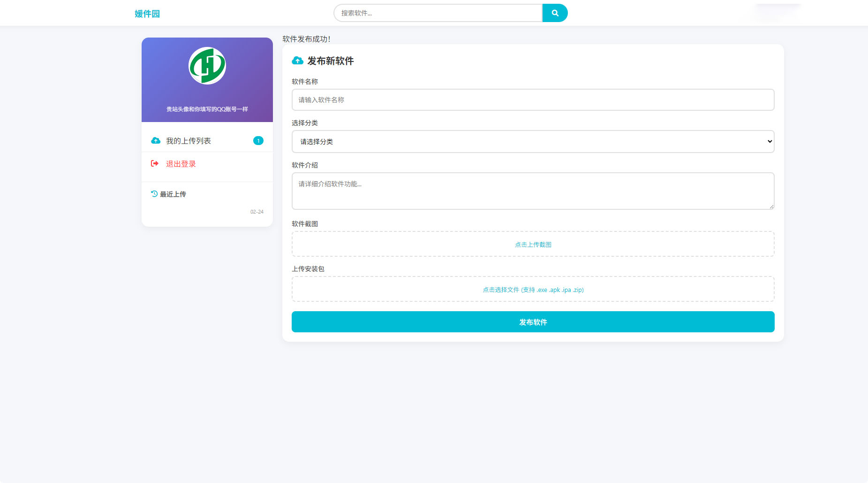Open the 请选择分类 category dropdown
Viewport: 868px width, 483px height.
click(532, 141)
